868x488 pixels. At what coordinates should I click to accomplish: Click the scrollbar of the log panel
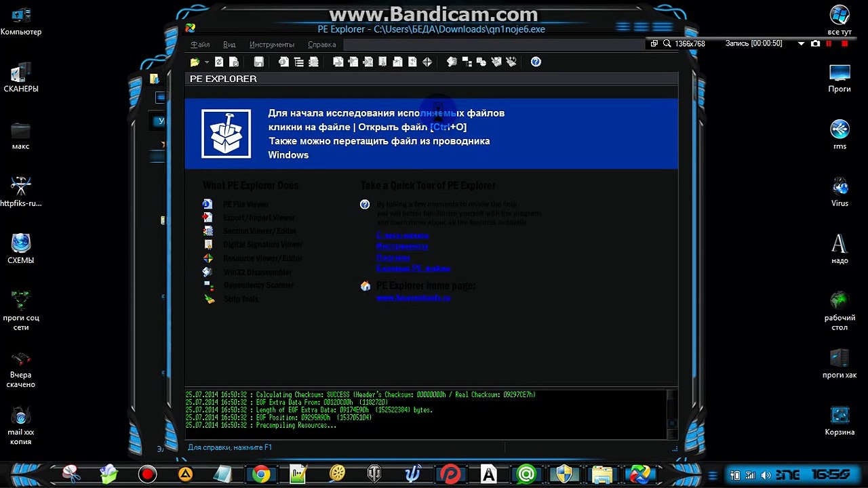671,414
